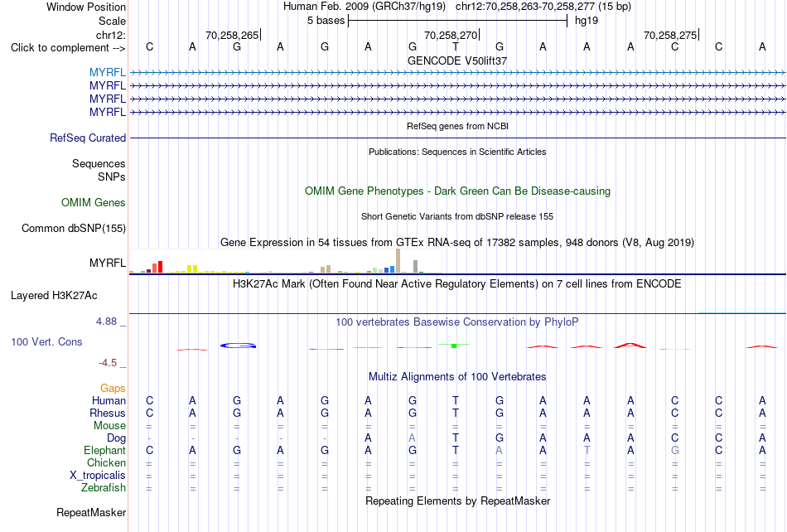Click the 'Click to complement -->' label
Screen dimensions: 787x532
[x=68, y=48]
